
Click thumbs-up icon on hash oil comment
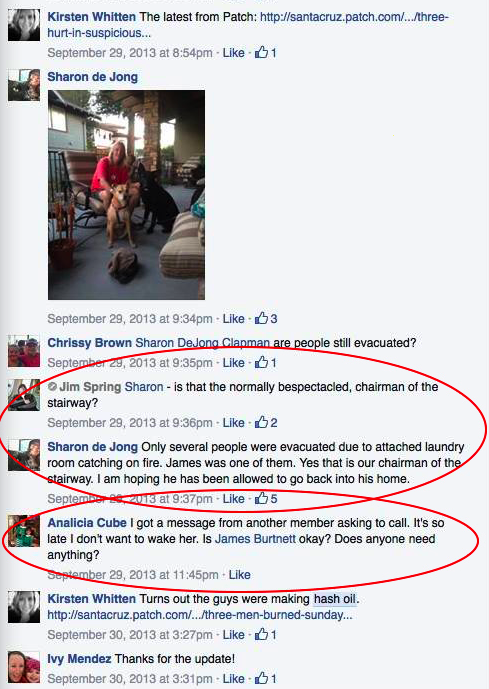[x=261, y=634]
